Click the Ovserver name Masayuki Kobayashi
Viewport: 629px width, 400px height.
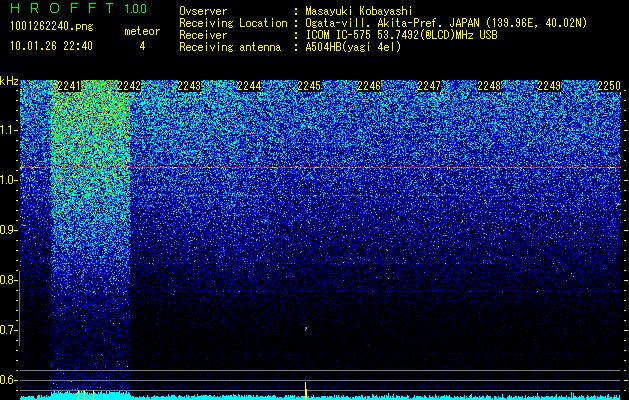pyautogui.click(x=359, y=11)
